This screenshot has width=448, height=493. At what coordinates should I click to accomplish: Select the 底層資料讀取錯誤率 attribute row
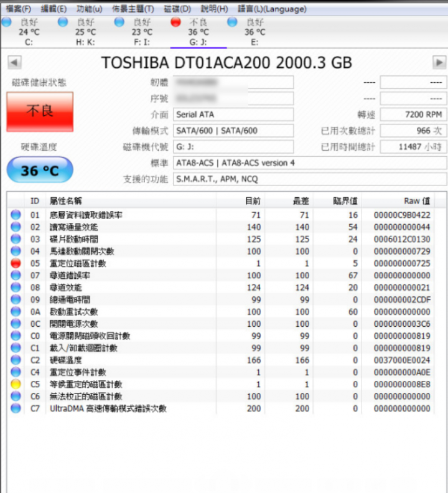(x=221, y=215)
